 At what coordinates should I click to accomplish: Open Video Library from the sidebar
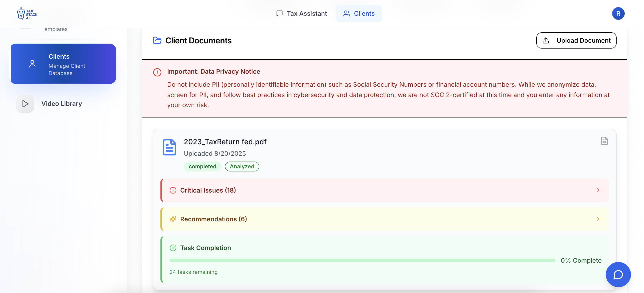62,104
